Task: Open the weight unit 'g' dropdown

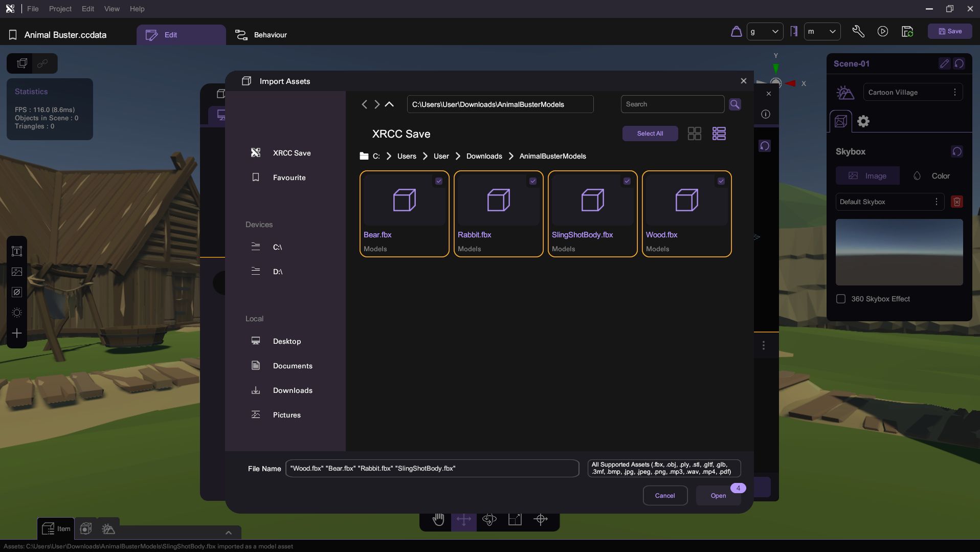Action: (x=764, y=32)
